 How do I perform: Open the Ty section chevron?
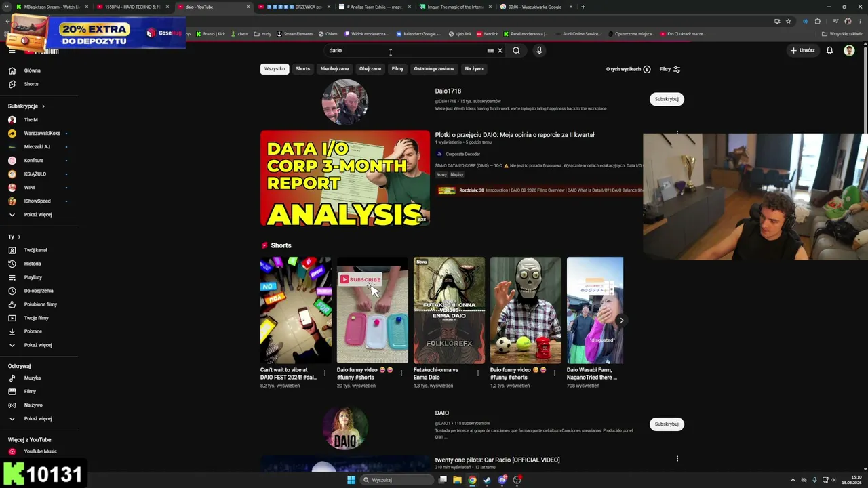(x=19, y=237)
